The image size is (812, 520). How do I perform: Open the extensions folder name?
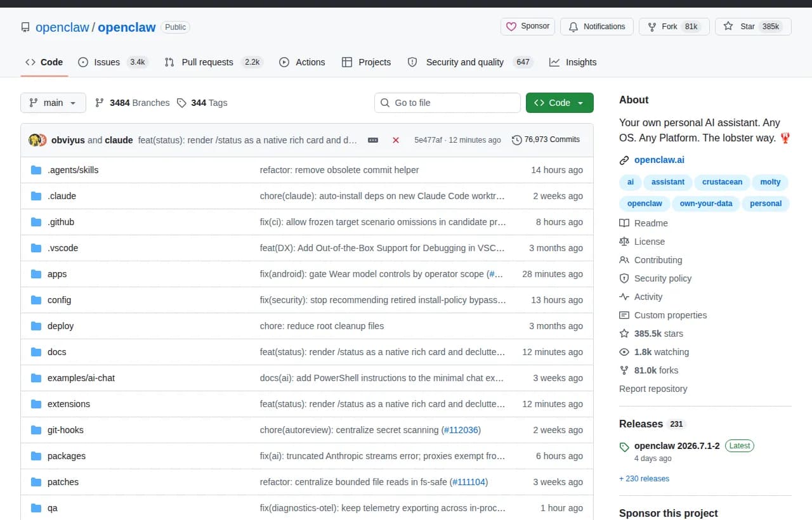click(x=69, y=404)
